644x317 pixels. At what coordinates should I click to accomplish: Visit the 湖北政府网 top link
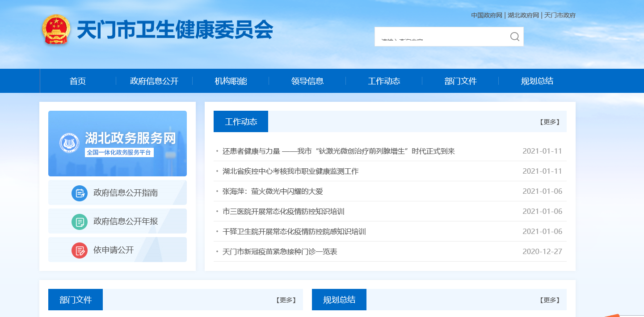pos(523,15)
